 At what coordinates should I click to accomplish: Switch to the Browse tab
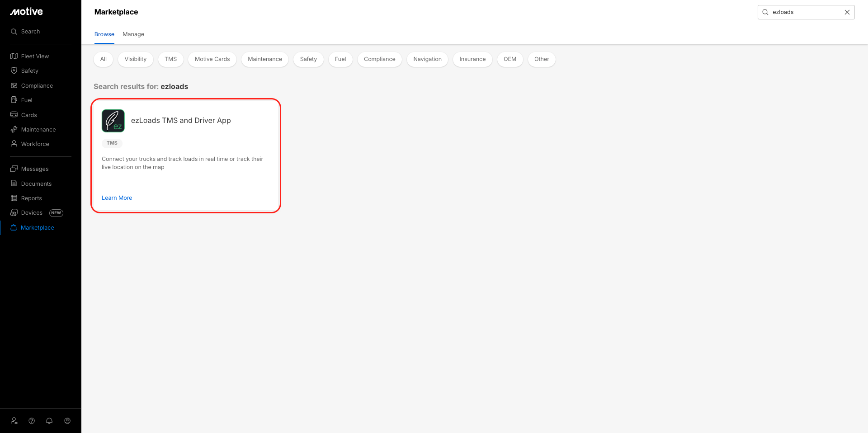coord(104,34)
